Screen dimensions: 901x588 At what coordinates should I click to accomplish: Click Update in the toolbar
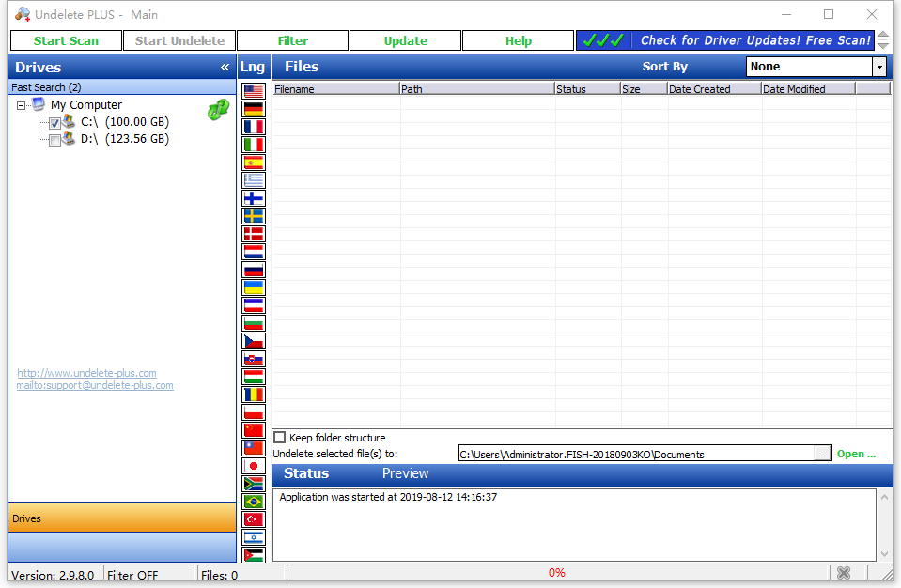coord(405,40)
